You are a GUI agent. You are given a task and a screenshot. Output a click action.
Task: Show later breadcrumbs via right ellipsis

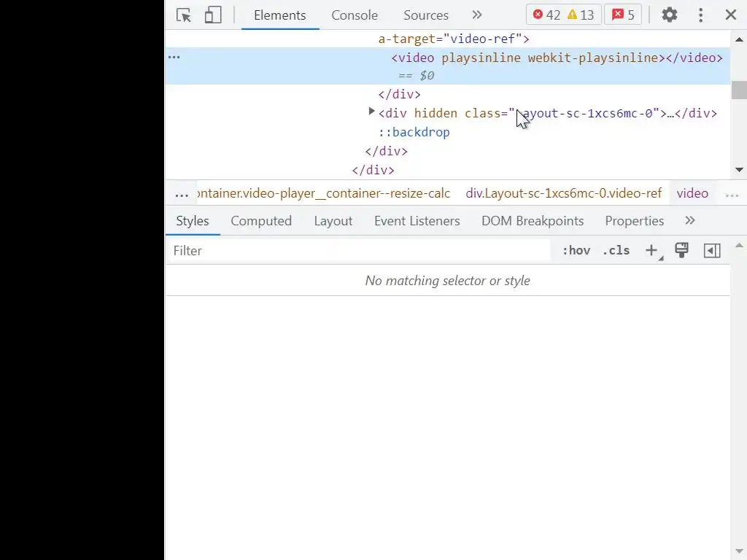732,194
